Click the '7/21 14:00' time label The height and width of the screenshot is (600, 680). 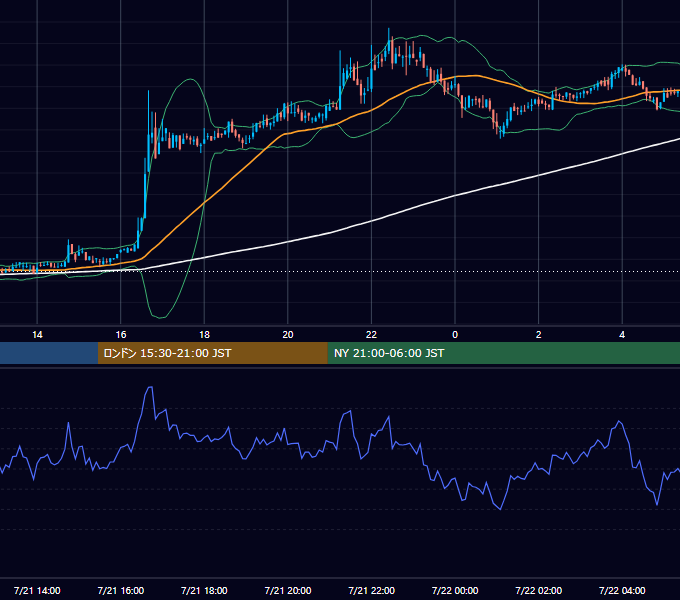[37, 590]
